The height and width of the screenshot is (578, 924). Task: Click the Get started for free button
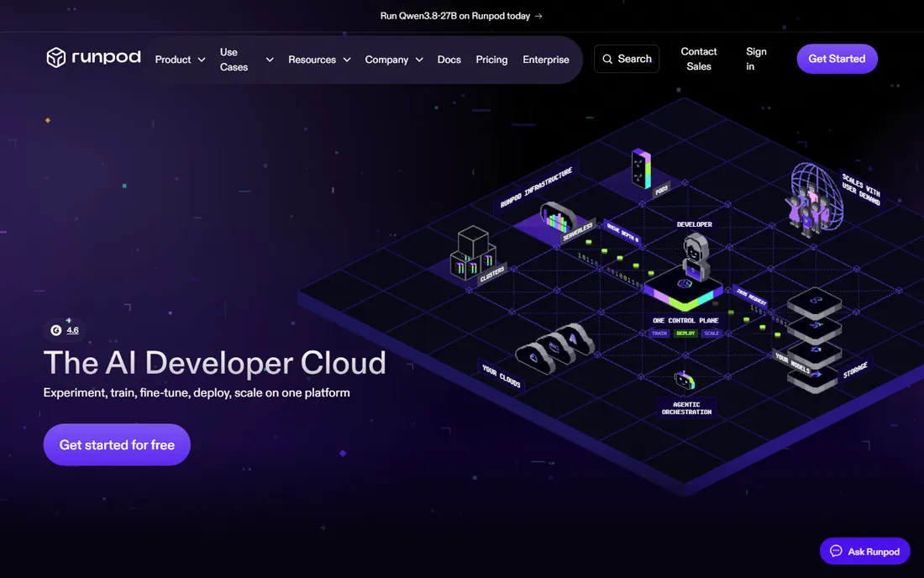(117, 445)
